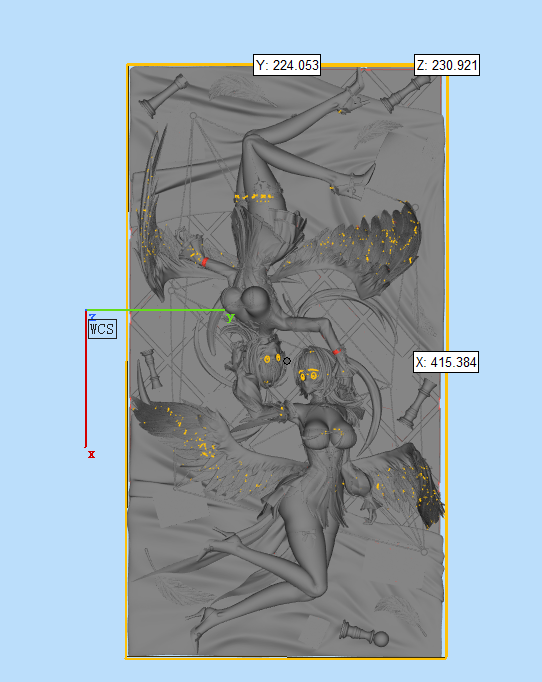Image resolution: width=542 pixels, height=682 pixels.
Task: Click the WCS coordinate system label
Action: tap(103, 329)
